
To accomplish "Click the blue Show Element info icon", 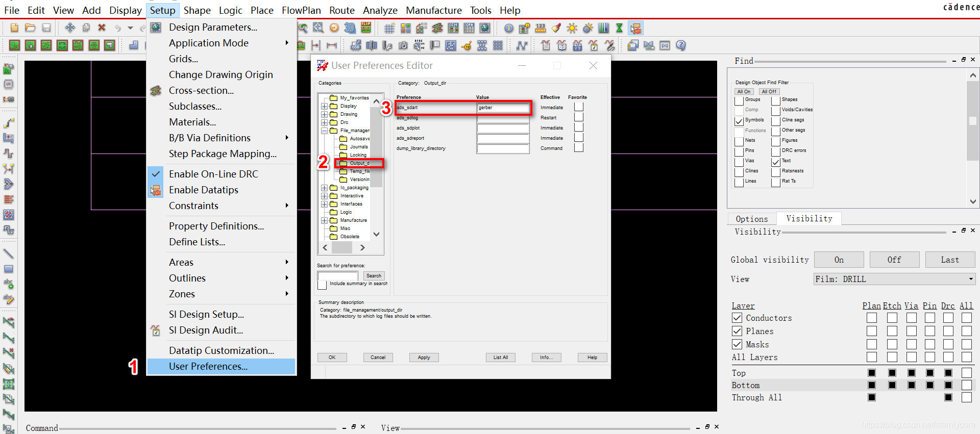I will [x=509, y=28].
